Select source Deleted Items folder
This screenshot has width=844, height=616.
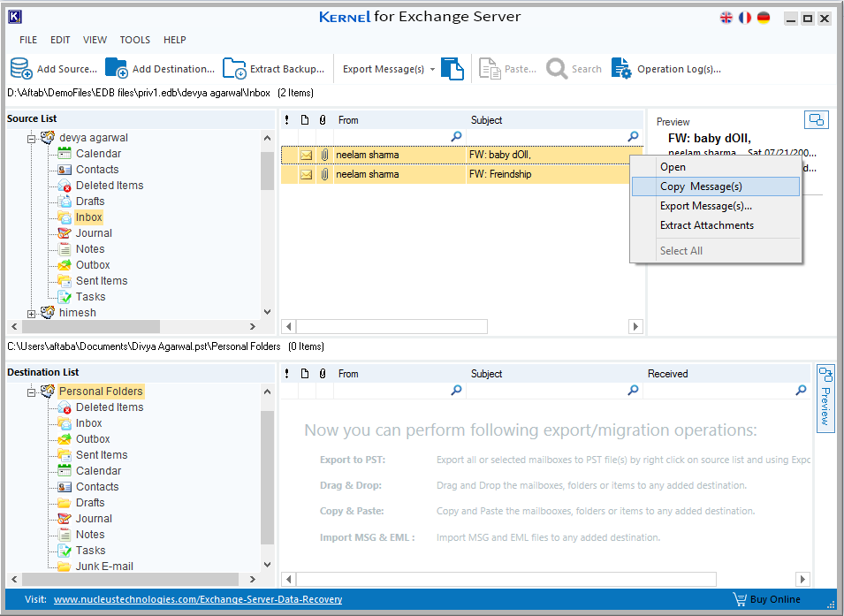coord(110,186)
